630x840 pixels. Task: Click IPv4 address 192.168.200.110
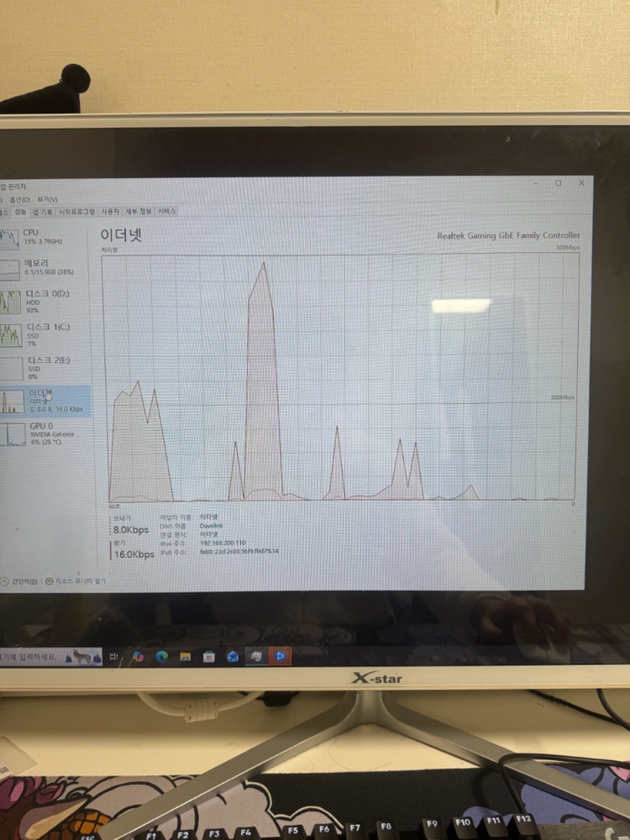coord(223,543)
